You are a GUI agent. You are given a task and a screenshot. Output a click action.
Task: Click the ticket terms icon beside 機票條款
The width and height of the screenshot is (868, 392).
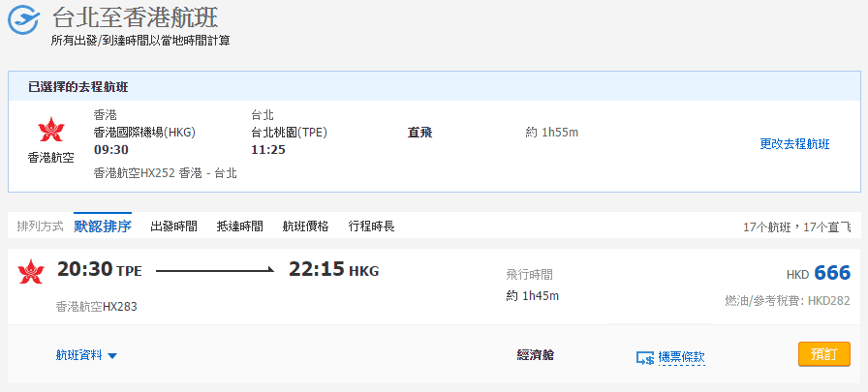tap(644, 357)
